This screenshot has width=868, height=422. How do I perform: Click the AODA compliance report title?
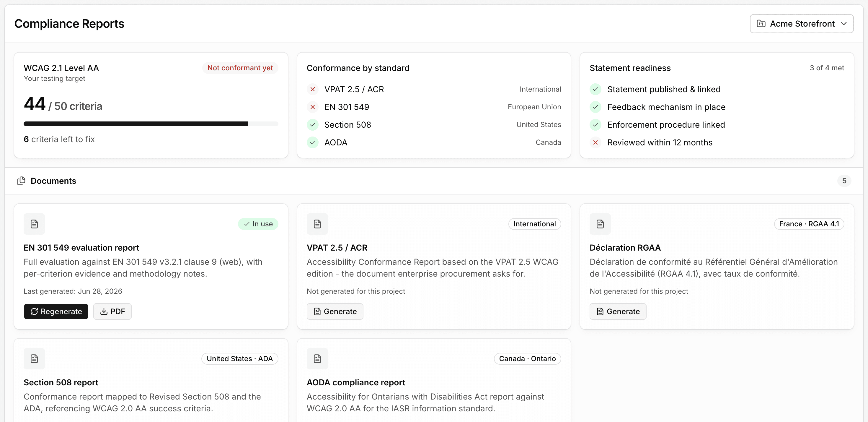(x=356, y=382)
